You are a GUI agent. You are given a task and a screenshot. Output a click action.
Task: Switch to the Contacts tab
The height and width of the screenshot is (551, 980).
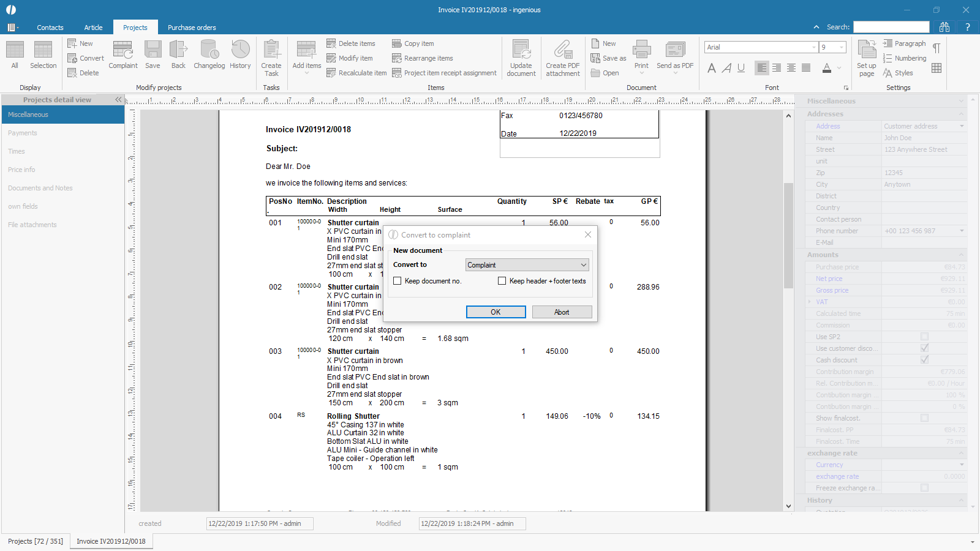[x=50, y=28]
